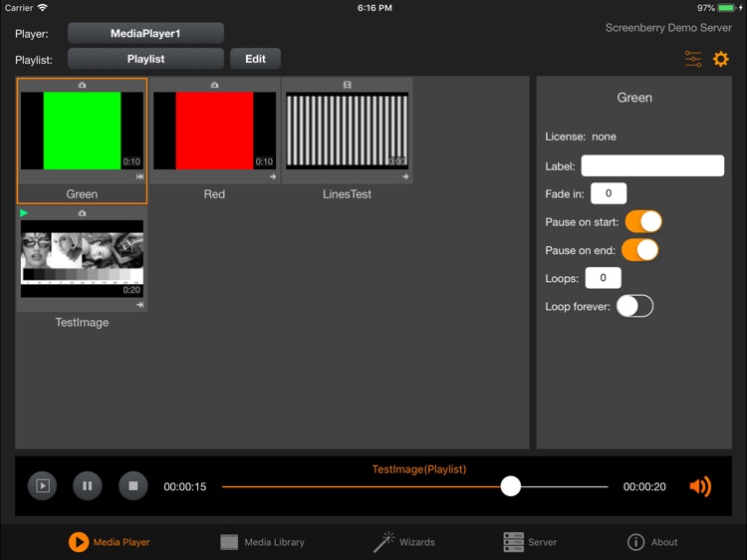Screen dimensions: 747x560
Task: Open the Playlist selector
Action: (145, 59)
